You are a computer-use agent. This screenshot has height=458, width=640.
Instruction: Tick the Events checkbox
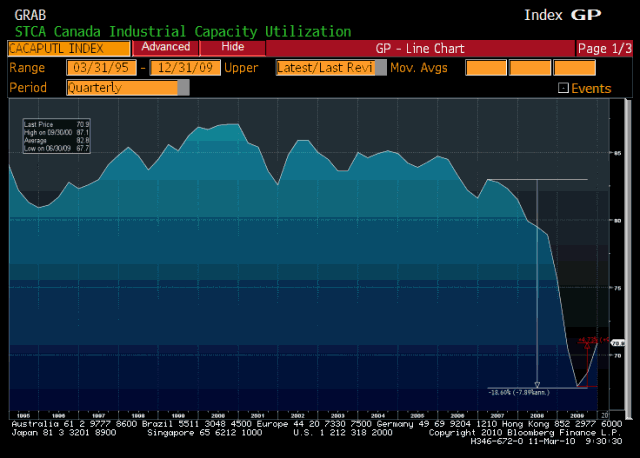[x=563, y=89]
